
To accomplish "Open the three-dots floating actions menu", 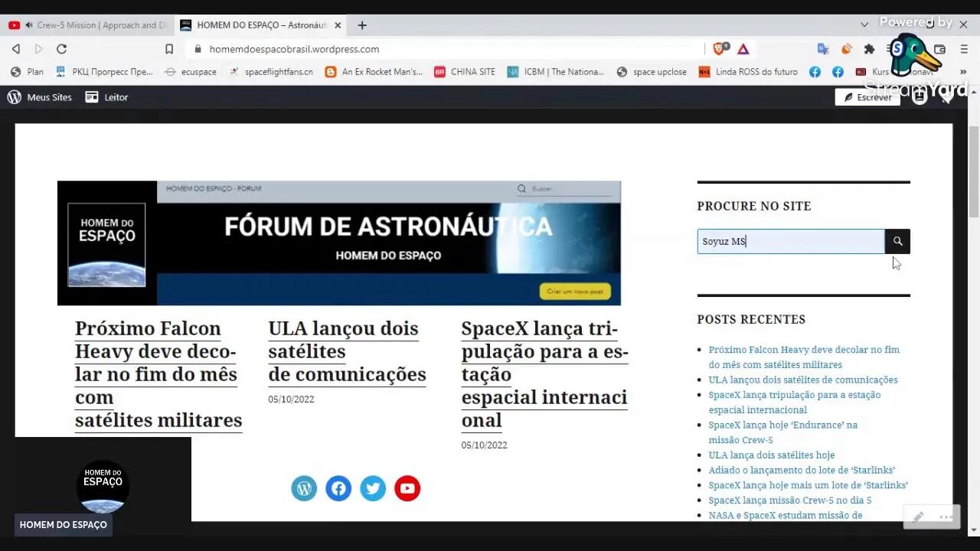I will (946, 517).
